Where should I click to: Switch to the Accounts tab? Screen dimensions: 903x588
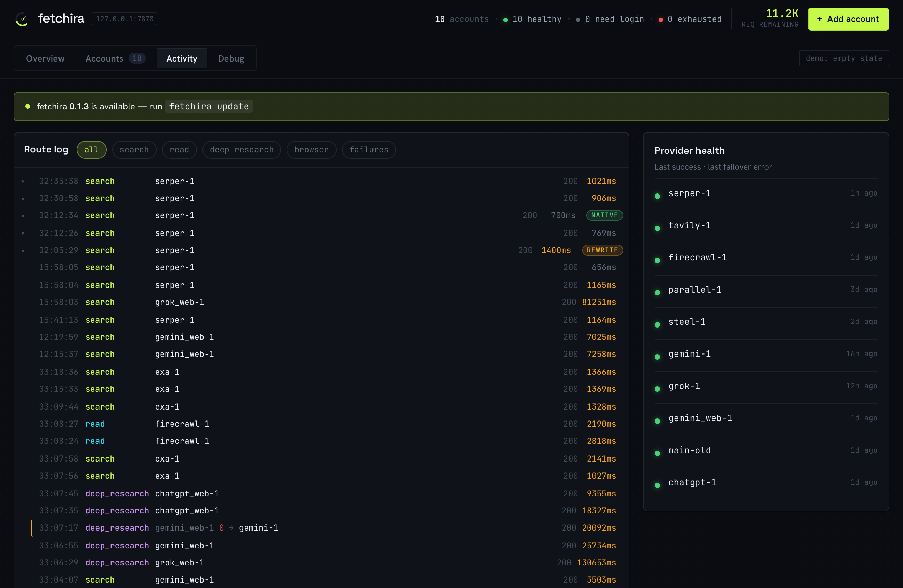115,58
